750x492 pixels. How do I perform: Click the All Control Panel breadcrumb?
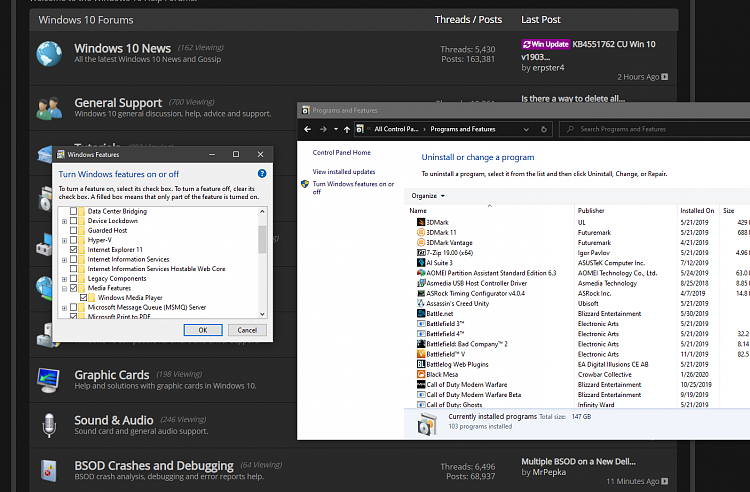pyautogui.click(x=396, y=129)
